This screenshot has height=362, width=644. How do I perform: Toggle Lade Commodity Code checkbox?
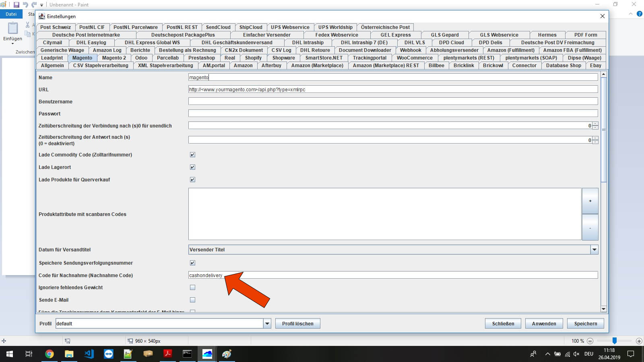click(192, 155)
